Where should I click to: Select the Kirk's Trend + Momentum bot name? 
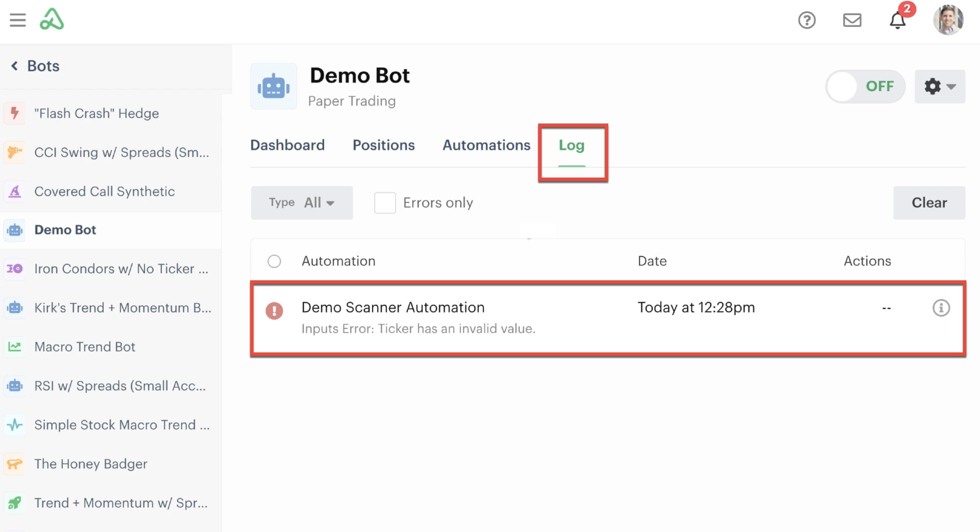tap(123, 307)
